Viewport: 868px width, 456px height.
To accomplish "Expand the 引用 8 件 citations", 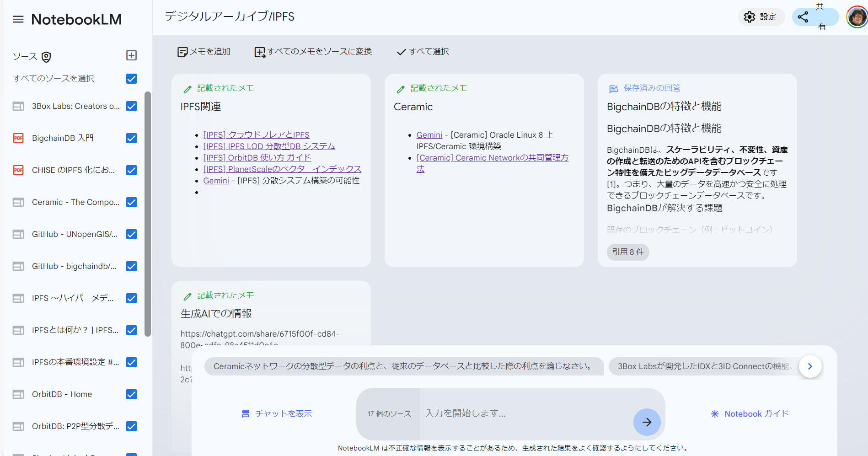I will pos(627,252).
